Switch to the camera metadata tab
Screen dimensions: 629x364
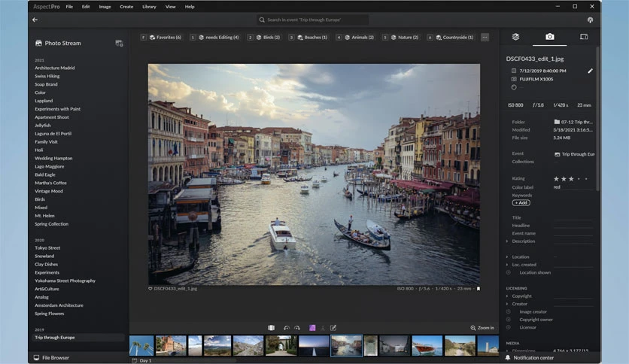pos(549,37)
